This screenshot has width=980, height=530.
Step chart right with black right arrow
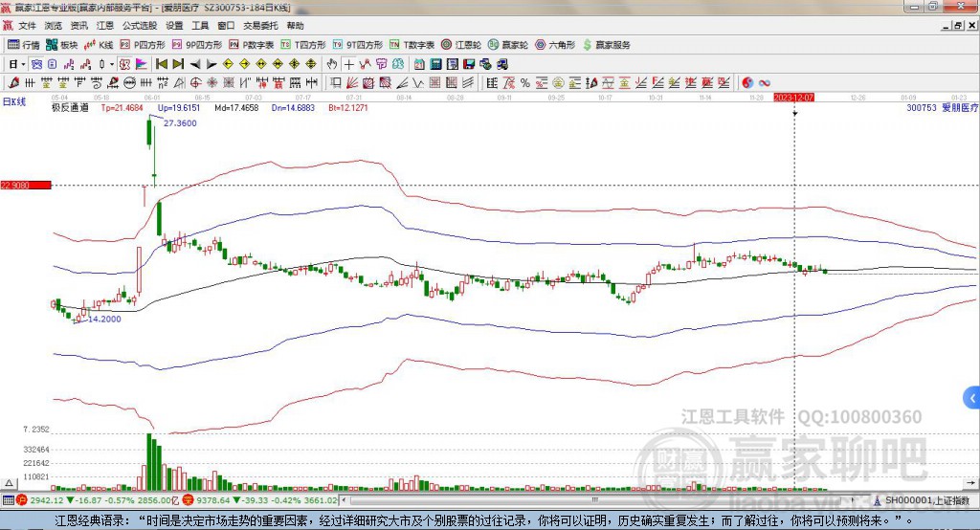tap(212, 64)
